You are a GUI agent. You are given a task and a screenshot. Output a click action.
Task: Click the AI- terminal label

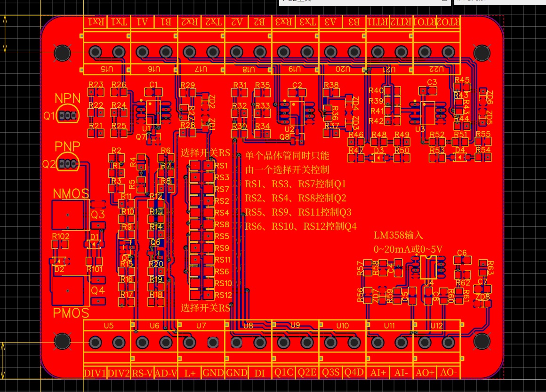[x=401, y=373]
